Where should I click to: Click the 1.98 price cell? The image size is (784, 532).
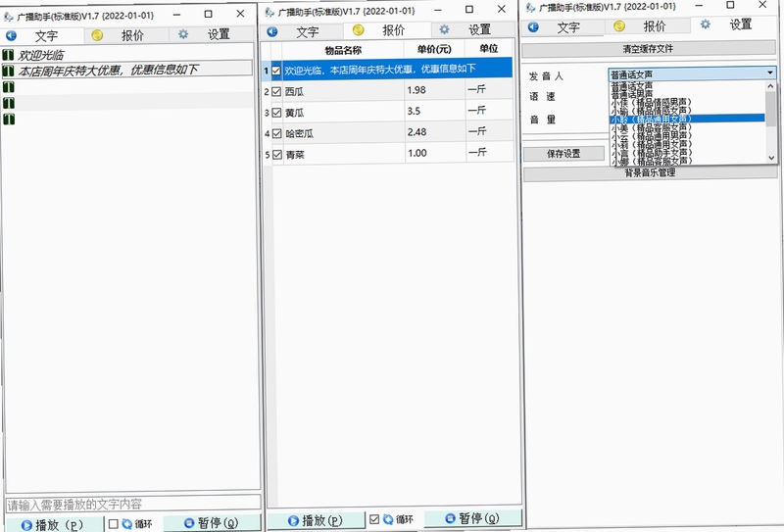[x=434, y=90]
